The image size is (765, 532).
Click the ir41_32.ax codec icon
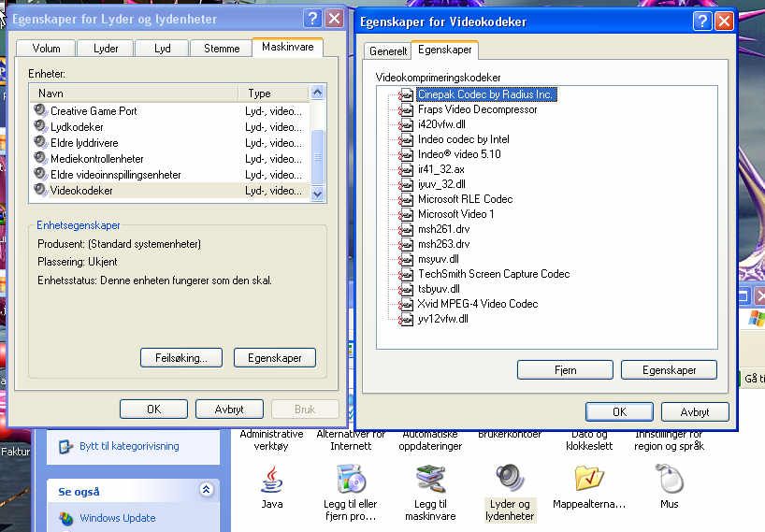coord(406,169)
